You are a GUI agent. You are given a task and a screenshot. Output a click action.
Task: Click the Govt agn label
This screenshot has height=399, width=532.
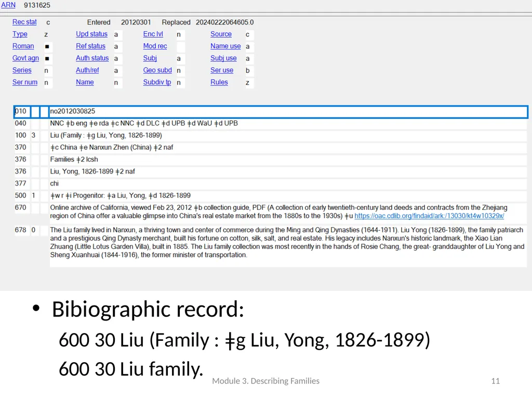(26, 58)
